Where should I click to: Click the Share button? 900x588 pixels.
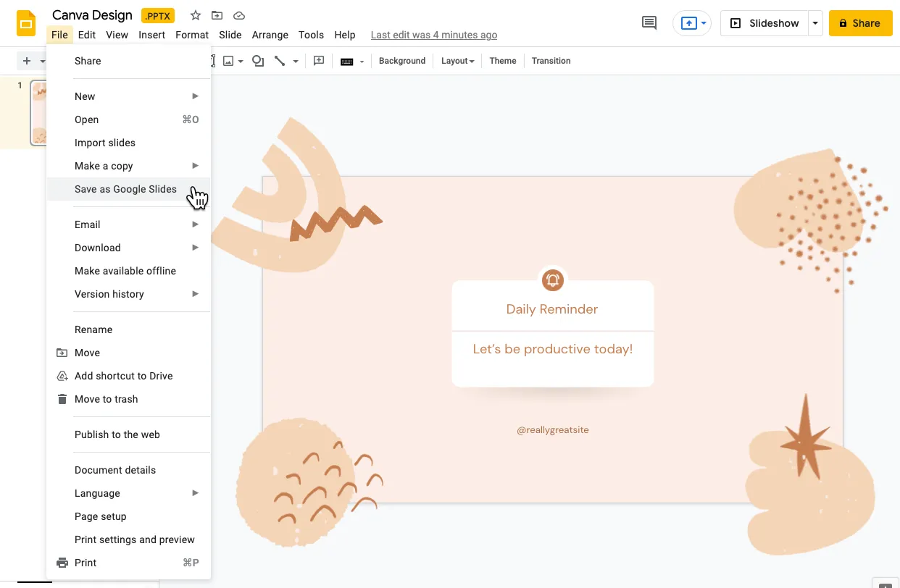point(860,22)
